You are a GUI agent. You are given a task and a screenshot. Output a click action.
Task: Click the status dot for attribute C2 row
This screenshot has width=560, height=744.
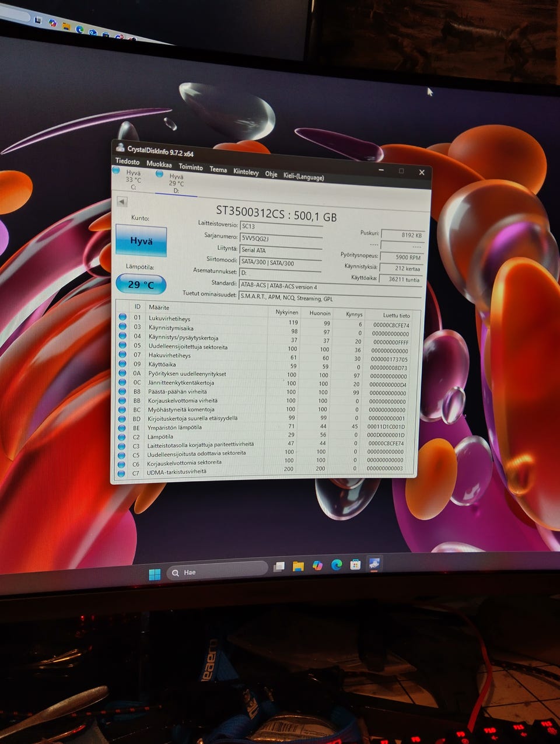tap(122, 436)
